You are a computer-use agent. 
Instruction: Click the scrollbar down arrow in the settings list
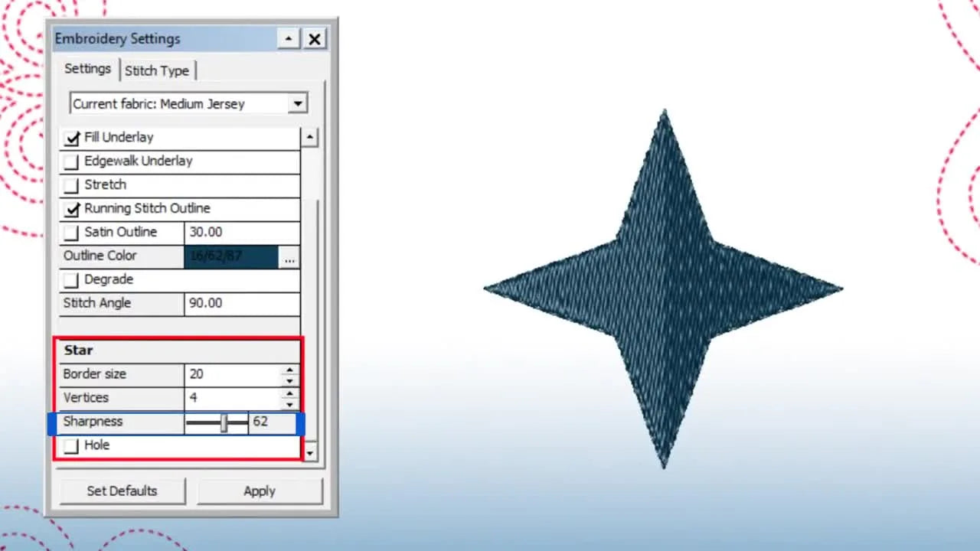click(x=309, y=454)
